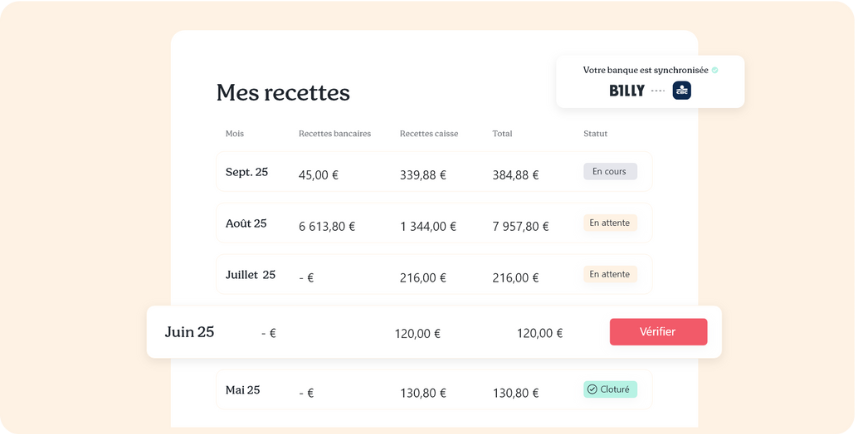Click the En attente badge for Août 25
Screen dimensions: 858x434
(x=609, y=223)
